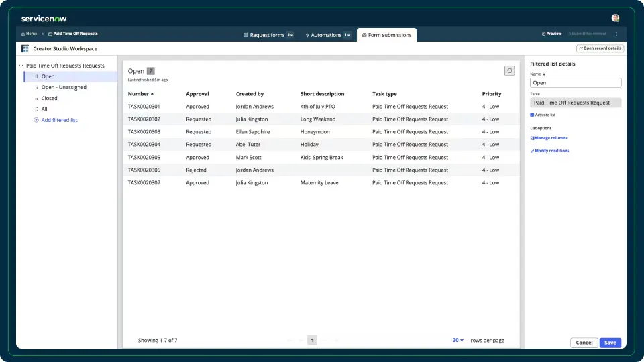Sort by Task type column header
The image size is (644, 362).
pos(384,94)
